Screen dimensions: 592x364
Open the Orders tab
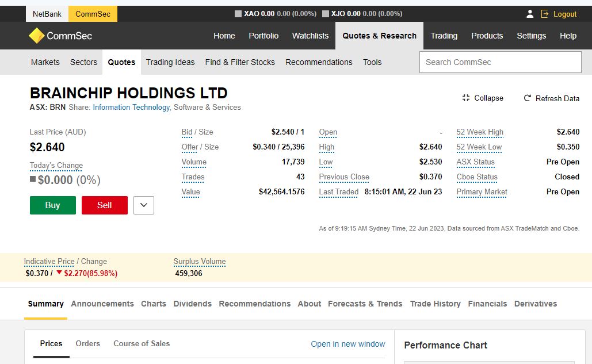click(88, 343)
